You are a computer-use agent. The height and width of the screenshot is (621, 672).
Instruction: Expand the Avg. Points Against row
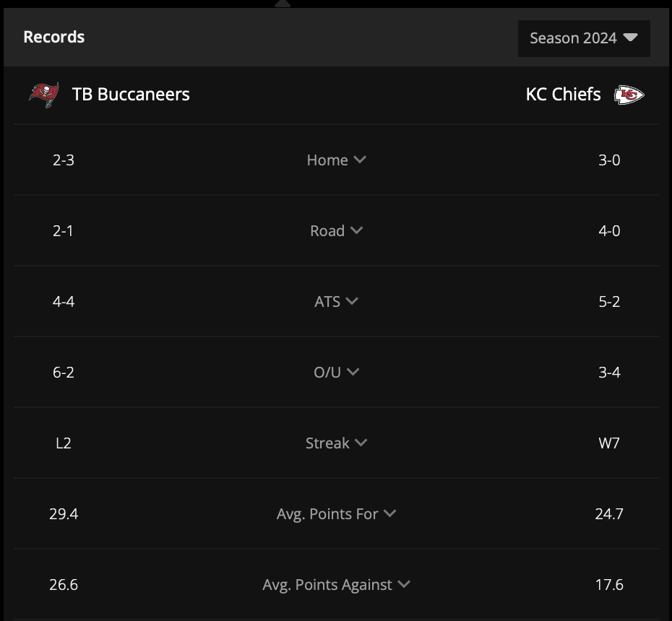coord(337,585)
